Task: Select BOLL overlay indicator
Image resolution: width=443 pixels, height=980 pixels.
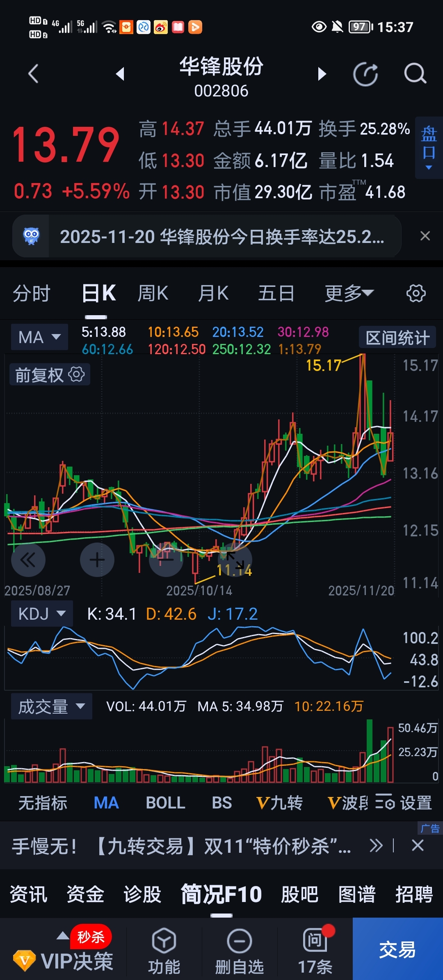Action: point(166,802)
